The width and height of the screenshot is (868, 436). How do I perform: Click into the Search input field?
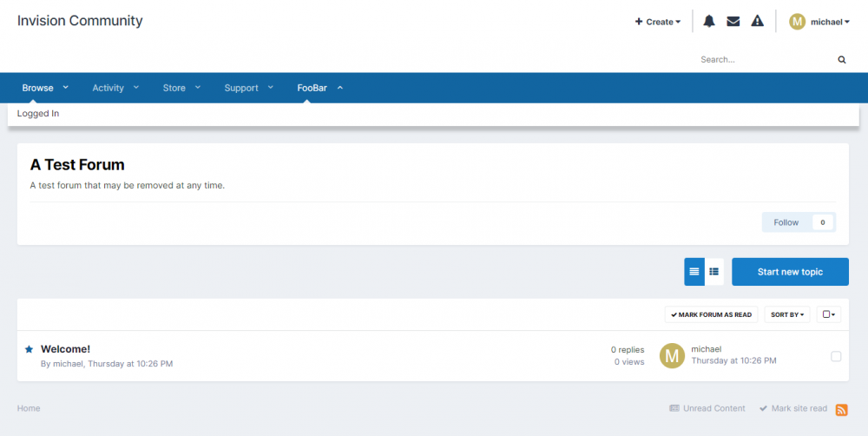click(764, 60)
